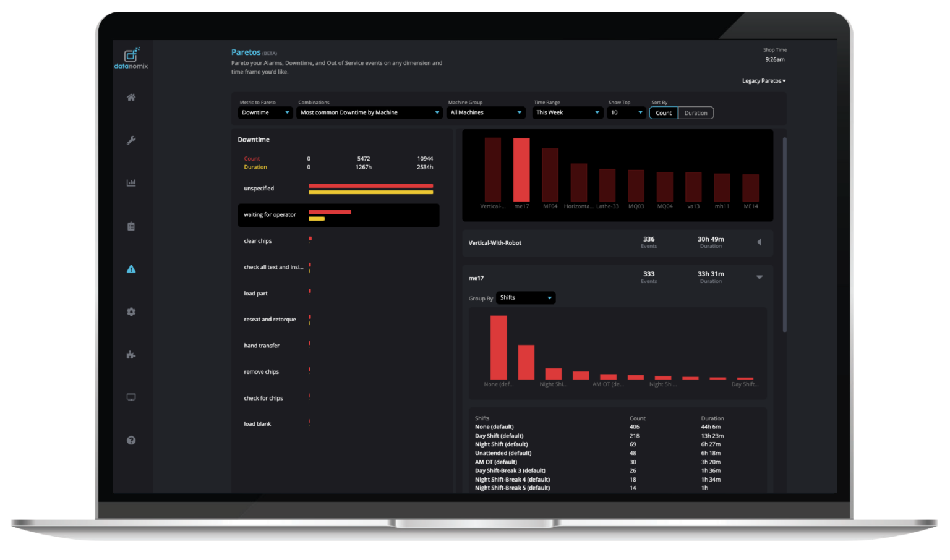Expand the Vertical-With-Robot row

point(760,242)
